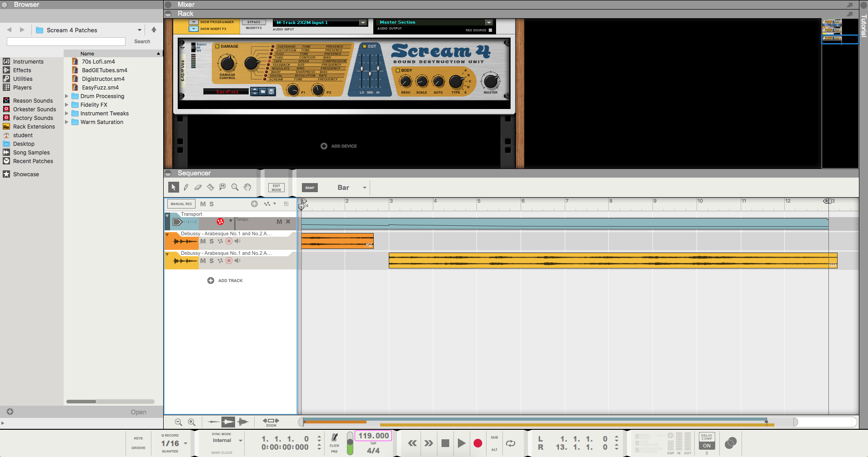Open the regroove mixer circles icon

(x=731, y=443)
